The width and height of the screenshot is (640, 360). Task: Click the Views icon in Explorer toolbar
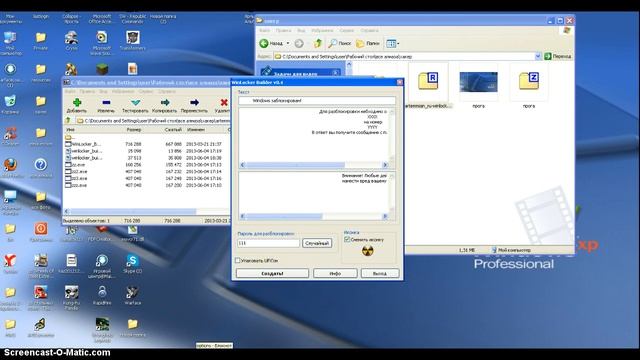(391, 43)
